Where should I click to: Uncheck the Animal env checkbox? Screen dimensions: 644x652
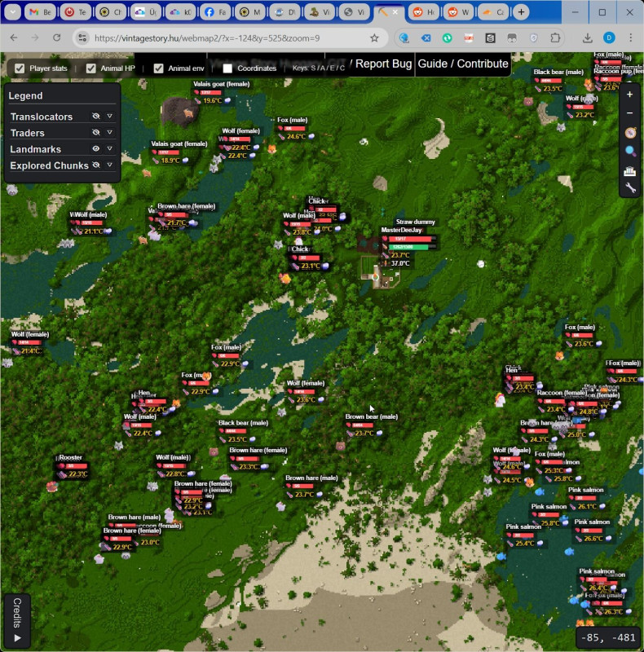(x=158, y=68)
